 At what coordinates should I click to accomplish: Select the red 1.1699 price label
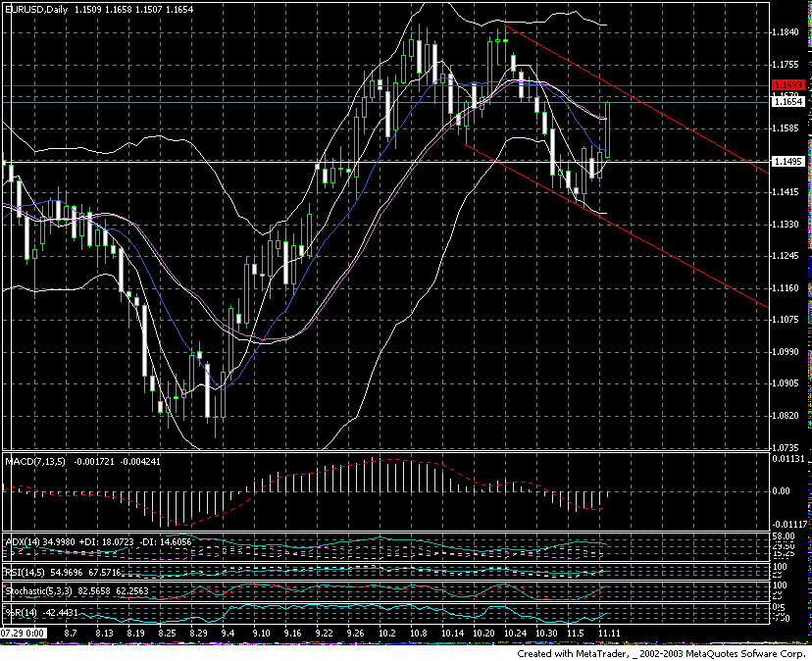coord(787,85)
